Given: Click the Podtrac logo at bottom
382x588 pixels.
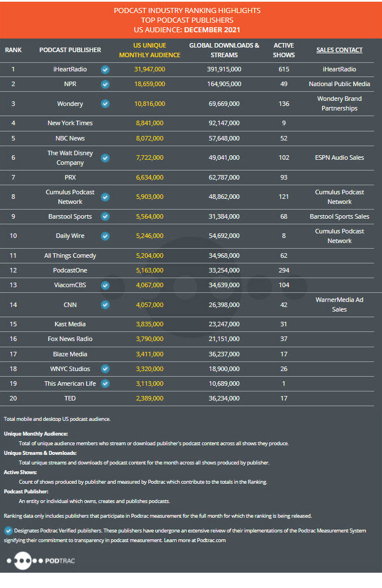Looking at the screenshot, I should click(x=41, y=561).
